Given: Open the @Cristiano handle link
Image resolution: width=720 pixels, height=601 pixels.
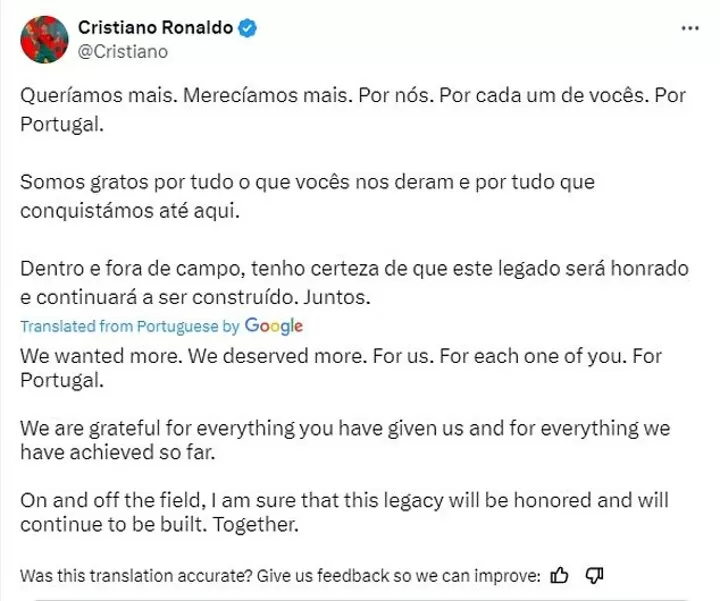Looking at the screenshot, I should (123, 51).
